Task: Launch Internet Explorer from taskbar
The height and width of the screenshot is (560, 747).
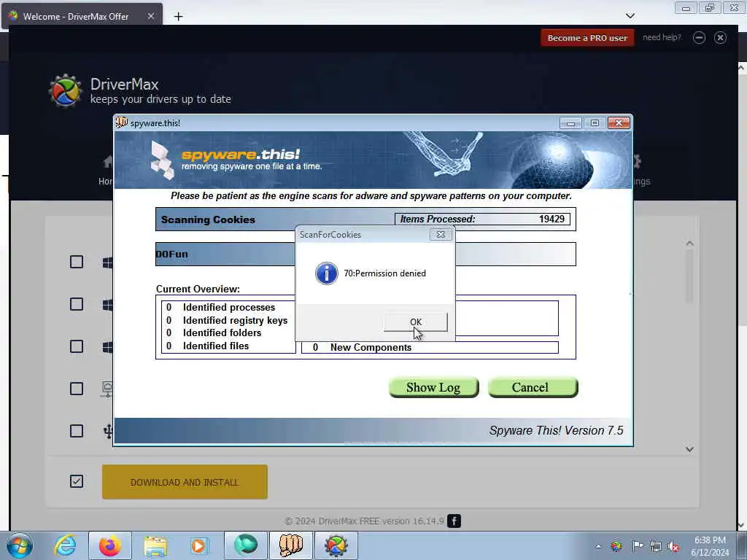Action: click(x=65, y=545)
